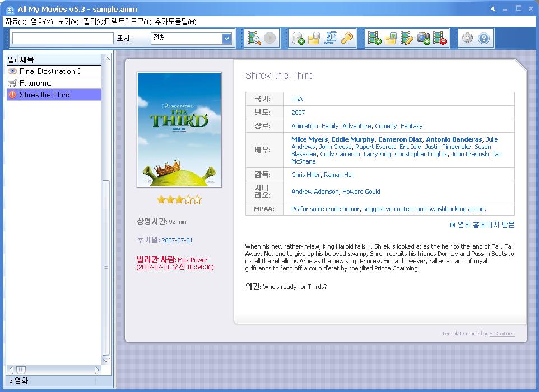Image resolution: width=539 pixels, height=392 pixels.
Task: Click the blue help question icon
Action: pyautogui.click(x=484, y=38)
